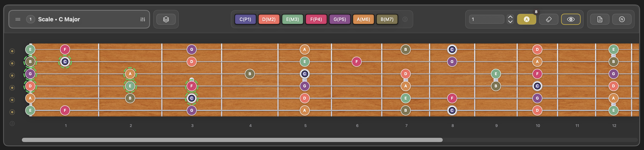Select the yellow marker highlight tool
The height and width of the screenshot is (150, 644).
pos(527,19)
